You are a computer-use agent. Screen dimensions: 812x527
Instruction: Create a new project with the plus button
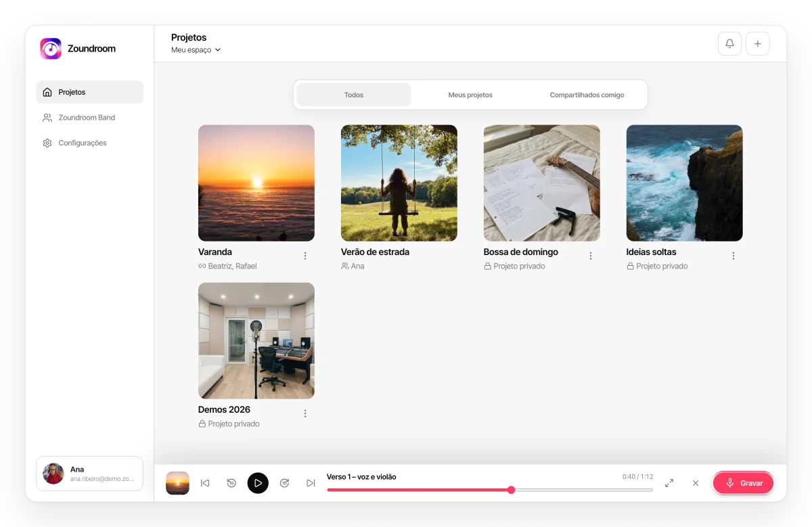tap(757, 43)
